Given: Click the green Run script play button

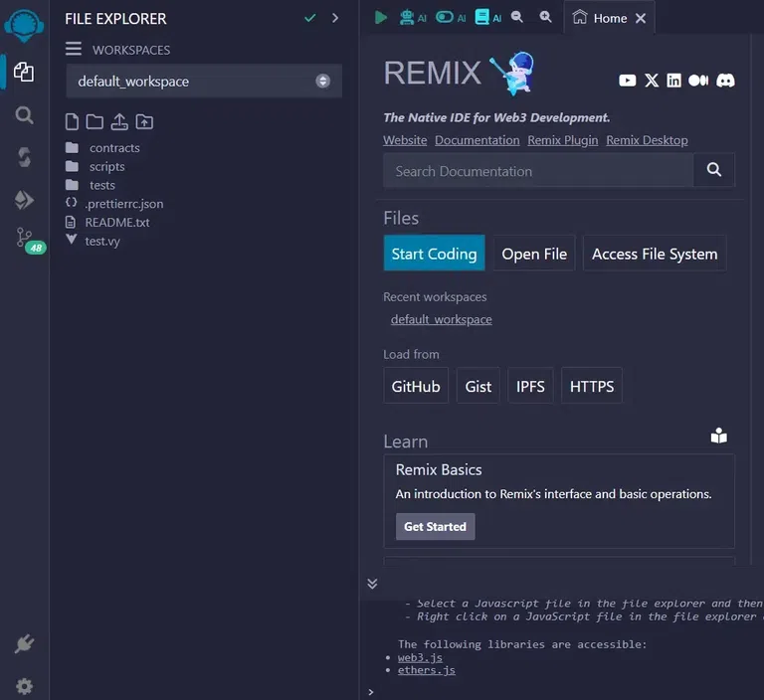Looking at the screenshot, I should pos(381,18).
